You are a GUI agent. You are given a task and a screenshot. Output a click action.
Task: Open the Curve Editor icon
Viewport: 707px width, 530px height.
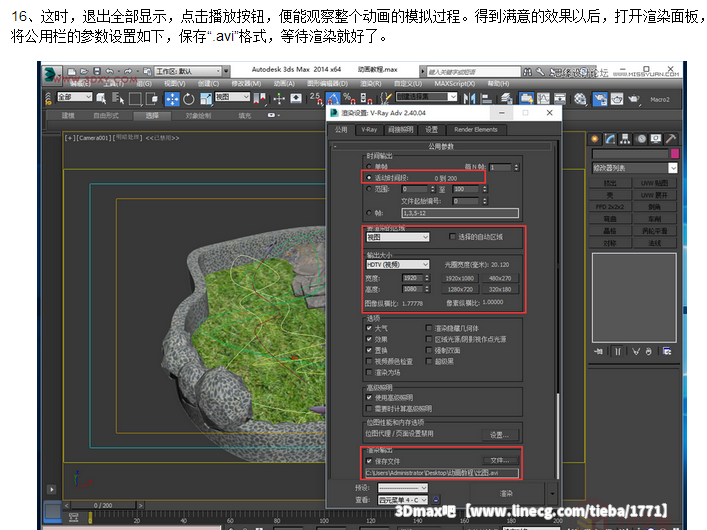543,98
